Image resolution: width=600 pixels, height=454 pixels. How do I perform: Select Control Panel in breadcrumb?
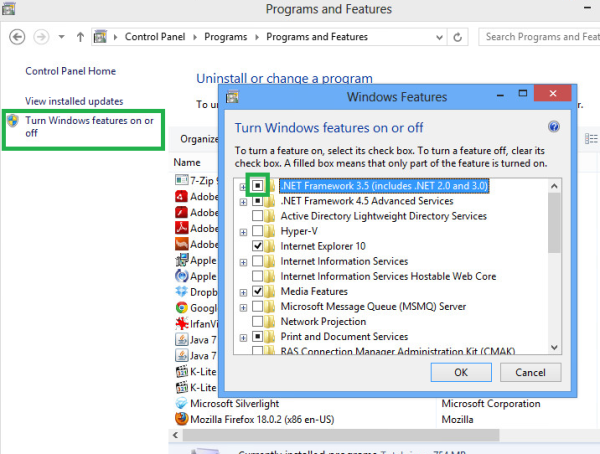(x=155, y=37)
